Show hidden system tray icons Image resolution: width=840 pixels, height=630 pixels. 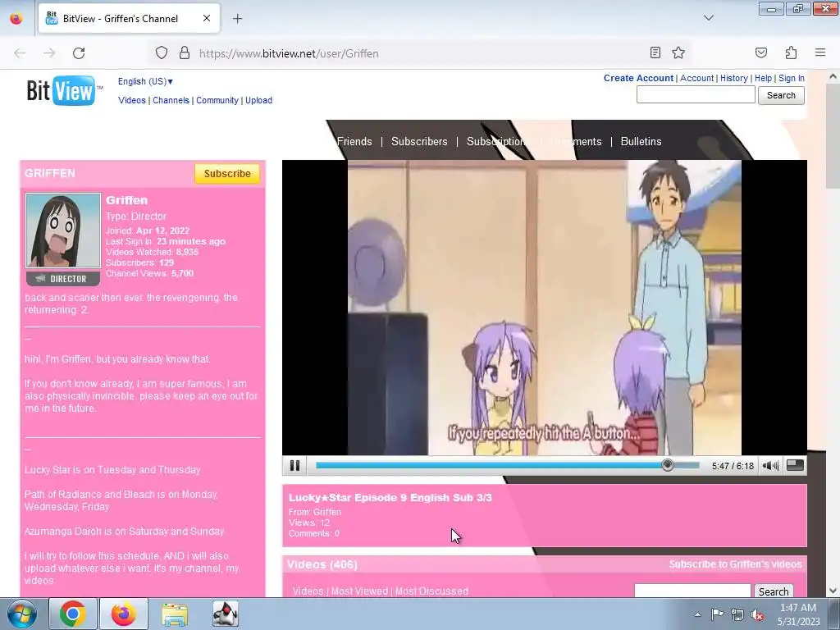point(697,614)
